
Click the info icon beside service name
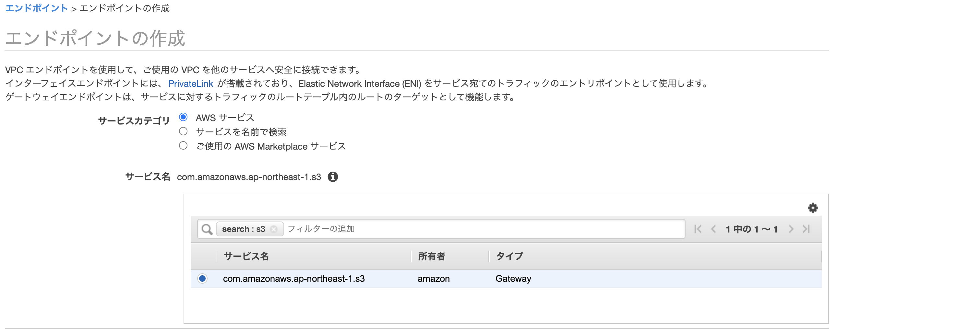tap(333, 177)
